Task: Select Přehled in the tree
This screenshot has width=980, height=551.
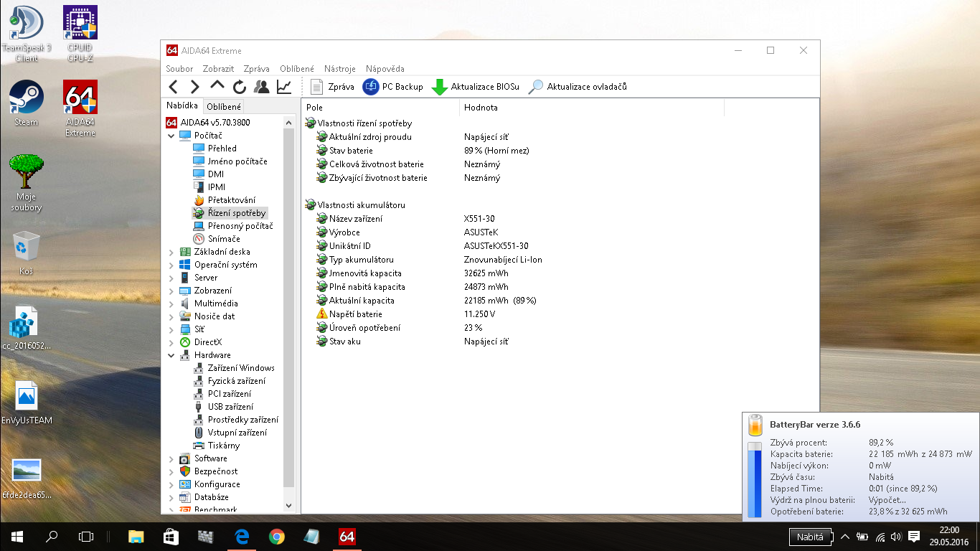Action: (222, 149)
